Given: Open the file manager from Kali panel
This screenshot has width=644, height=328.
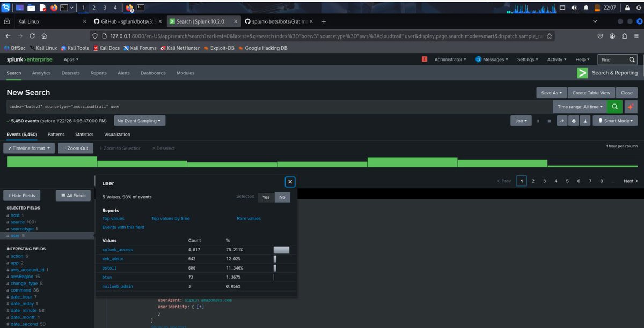Looking at the screenshot, I should (x=31, y=8).
